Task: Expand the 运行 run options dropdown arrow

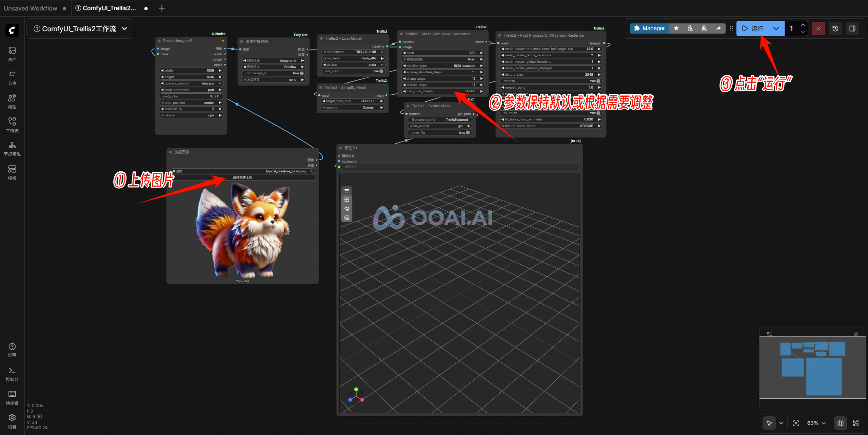Action: pos(776,29)
